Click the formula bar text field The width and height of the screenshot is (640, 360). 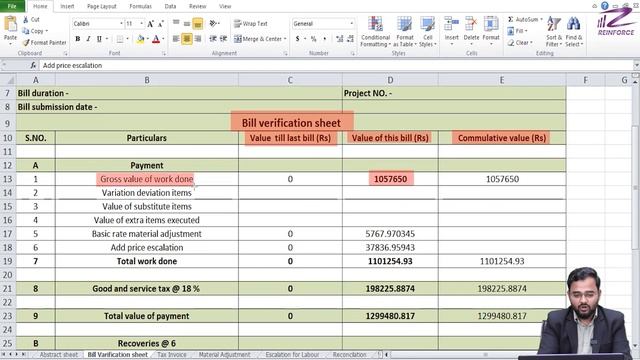(337, 65)
